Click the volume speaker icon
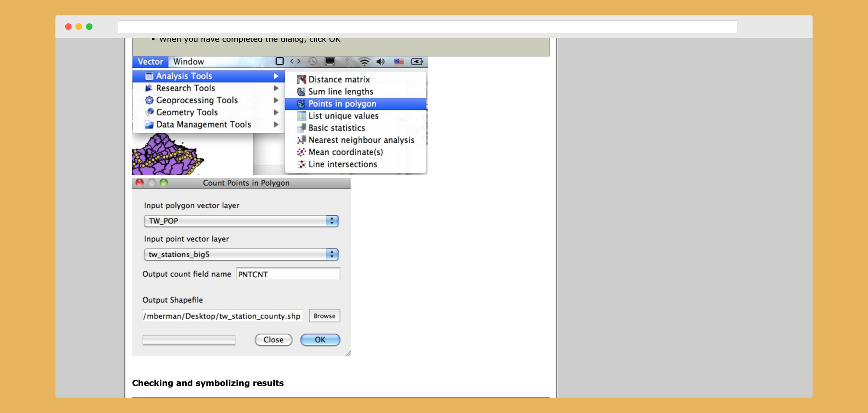 381,62
